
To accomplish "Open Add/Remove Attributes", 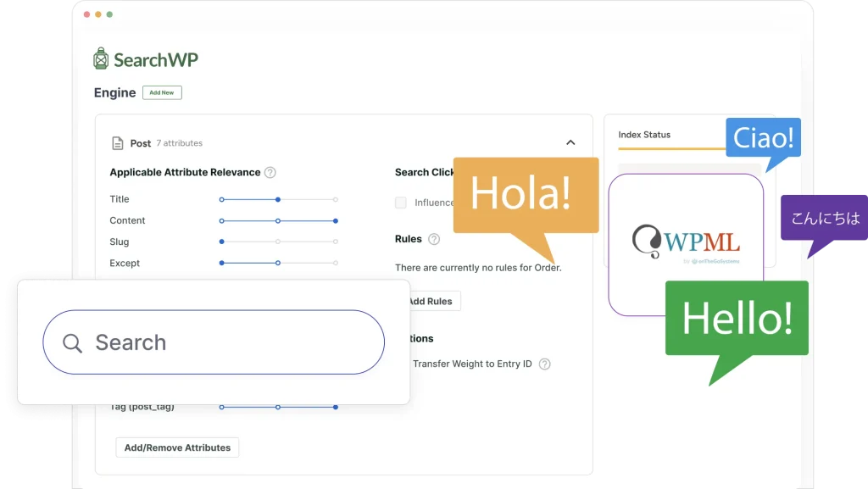I will [x=177, y=447].
